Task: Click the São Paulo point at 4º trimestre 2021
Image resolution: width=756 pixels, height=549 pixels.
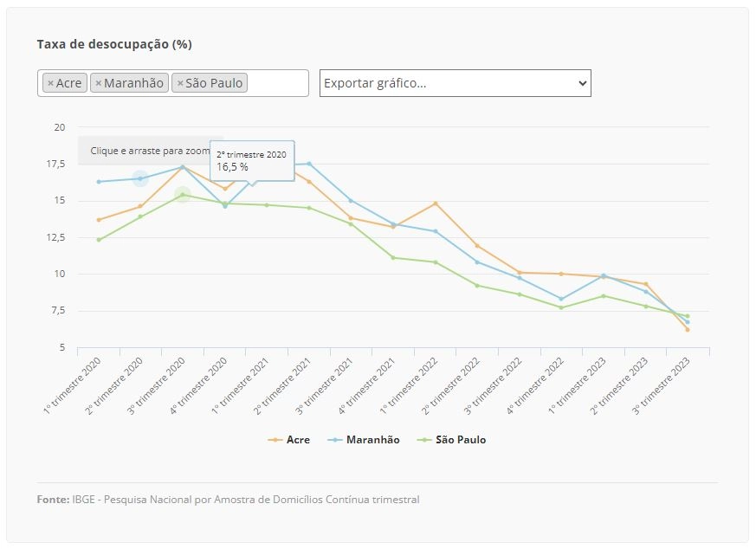Action: click(x=393, y=258)
